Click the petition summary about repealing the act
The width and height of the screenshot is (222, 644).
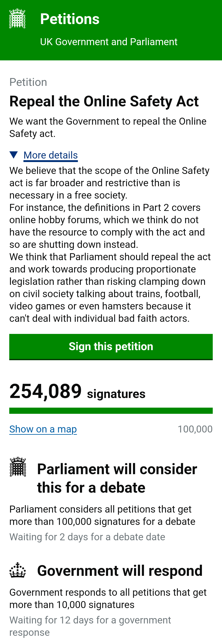pos(108,127)
